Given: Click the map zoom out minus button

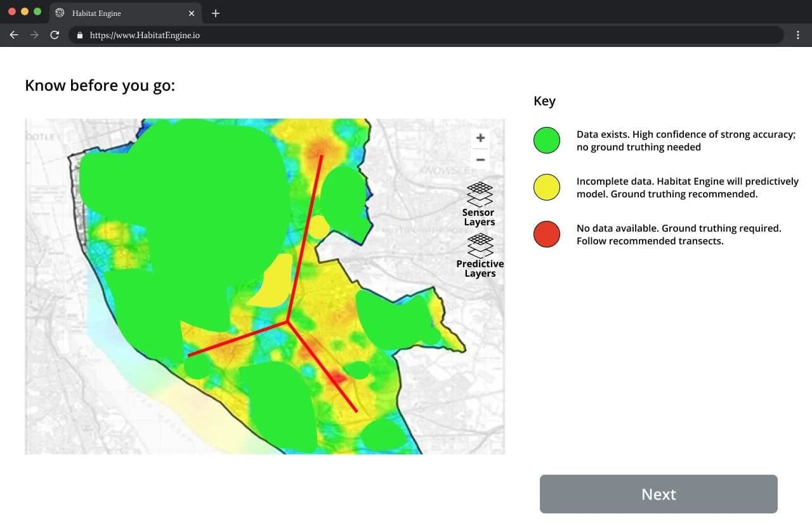Looking at the screenshot, I should [480, 160].
